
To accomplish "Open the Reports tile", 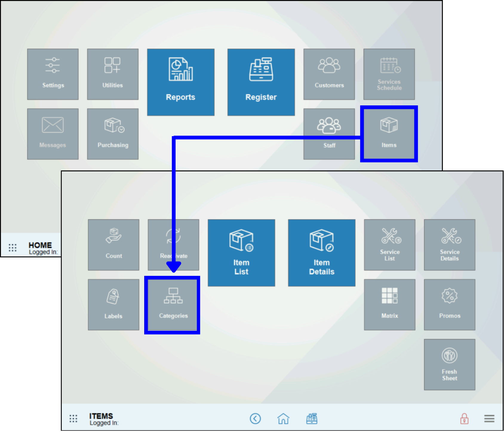I will 181,82.
